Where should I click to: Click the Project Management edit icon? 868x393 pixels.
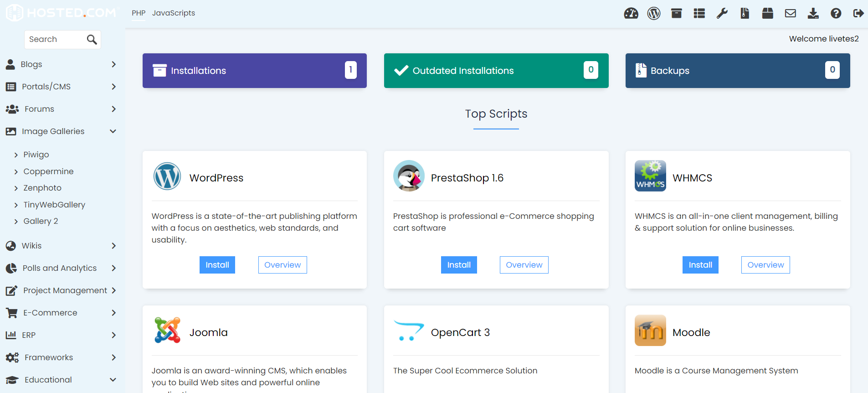coord(11,290)
